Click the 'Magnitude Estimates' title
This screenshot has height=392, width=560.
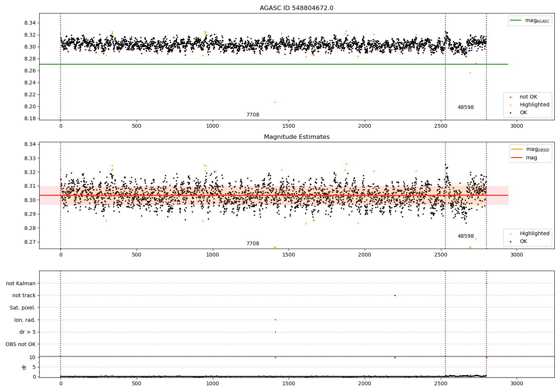pos(296,137)
